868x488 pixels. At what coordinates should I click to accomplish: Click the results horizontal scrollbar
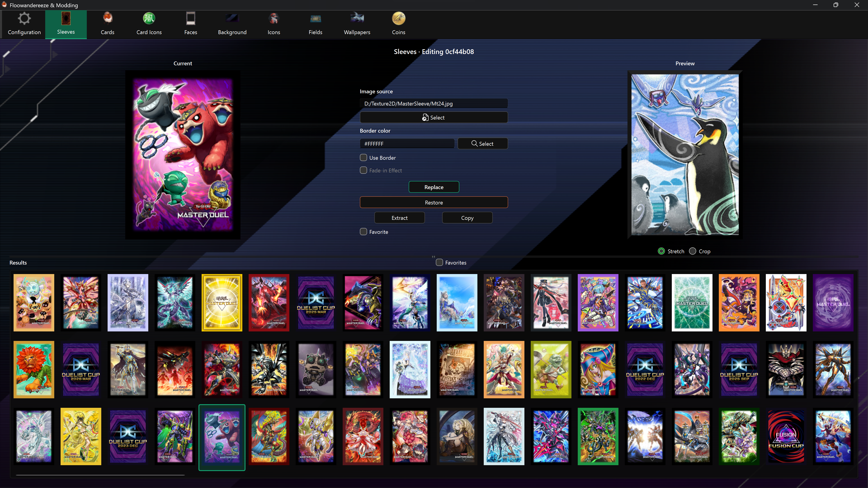pos(100,475)
